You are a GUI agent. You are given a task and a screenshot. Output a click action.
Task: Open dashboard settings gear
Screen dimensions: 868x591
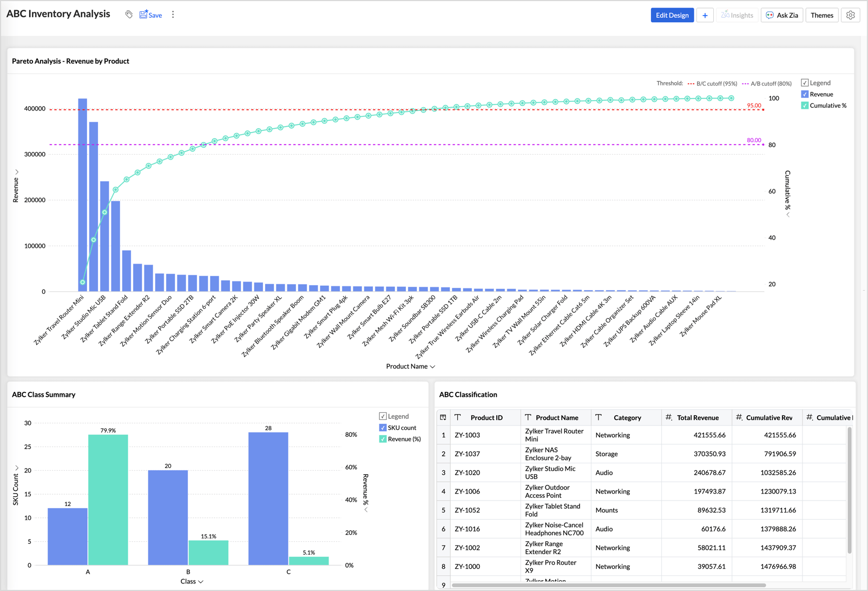click(x=850, y=15)
